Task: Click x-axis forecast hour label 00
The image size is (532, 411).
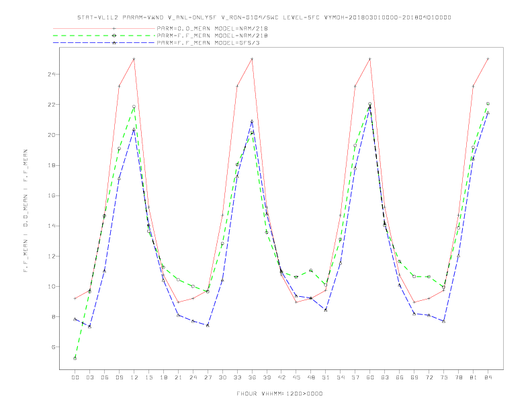Action: pyautogui.click(x=75, y=377)
